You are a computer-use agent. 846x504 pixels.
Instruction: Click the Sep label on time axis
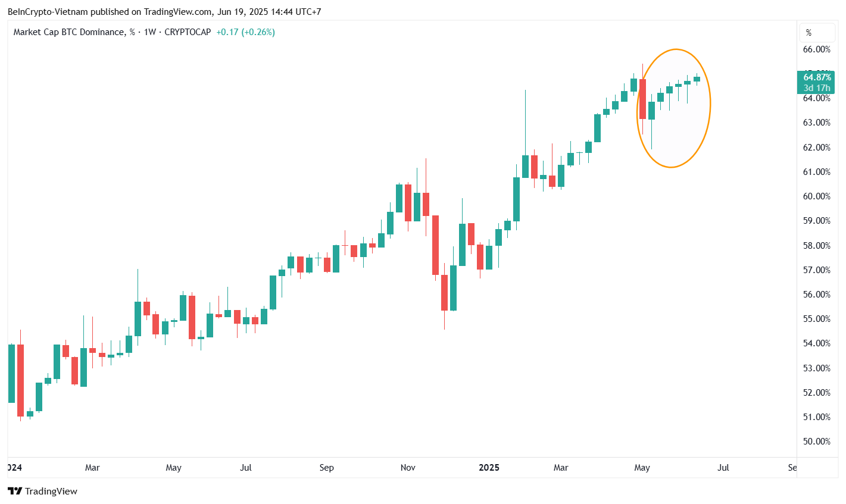click(x=326, y=468)
